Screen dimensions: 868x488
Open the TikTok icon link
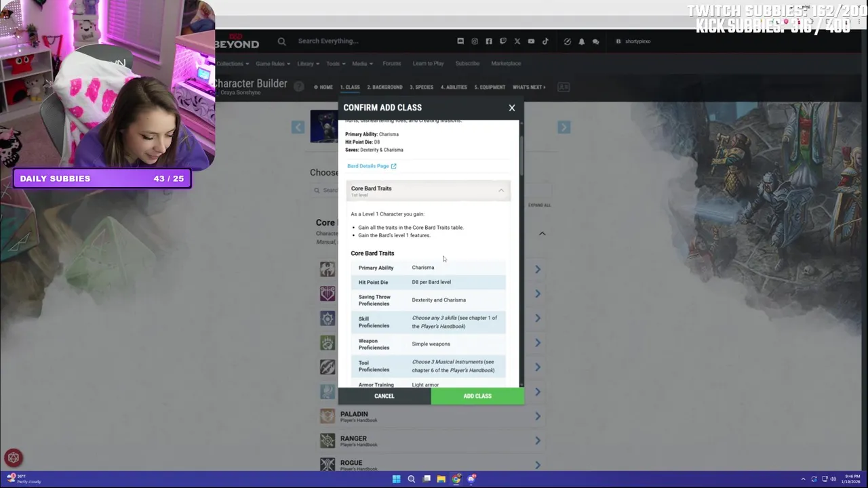pyautogui.click(x=545, y=41)
